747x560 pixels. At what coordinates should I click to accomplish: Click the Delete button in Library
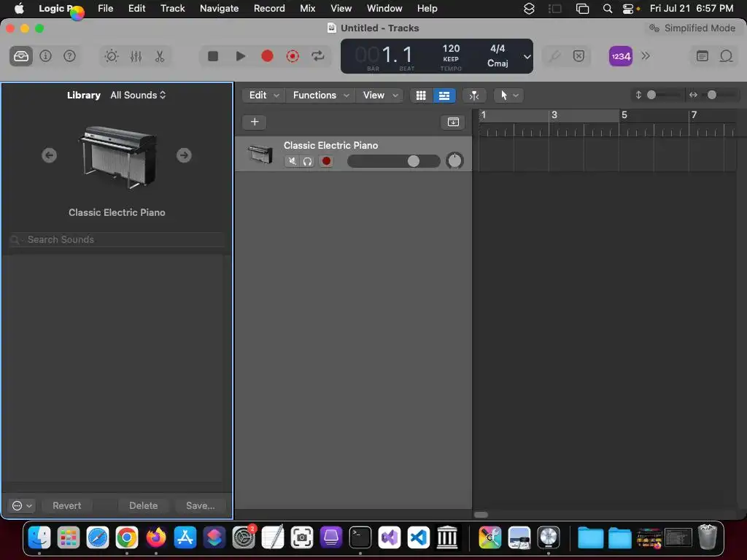click(x=144, y=506)
